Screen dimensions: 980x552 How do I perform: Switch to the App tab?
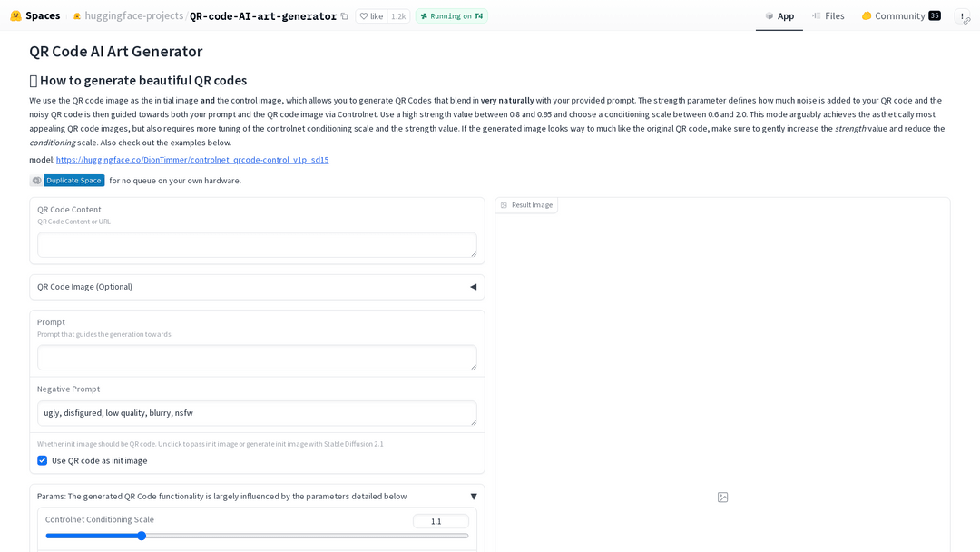click(779, 16)
